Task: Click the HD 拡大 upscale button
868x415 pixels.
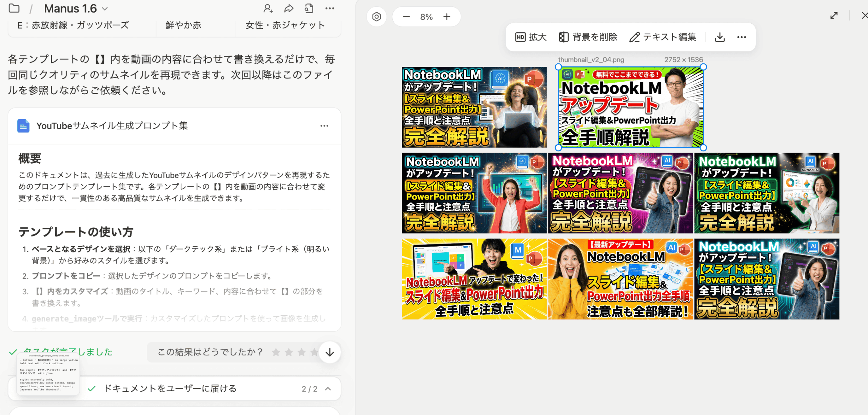Action: point(531,37)
